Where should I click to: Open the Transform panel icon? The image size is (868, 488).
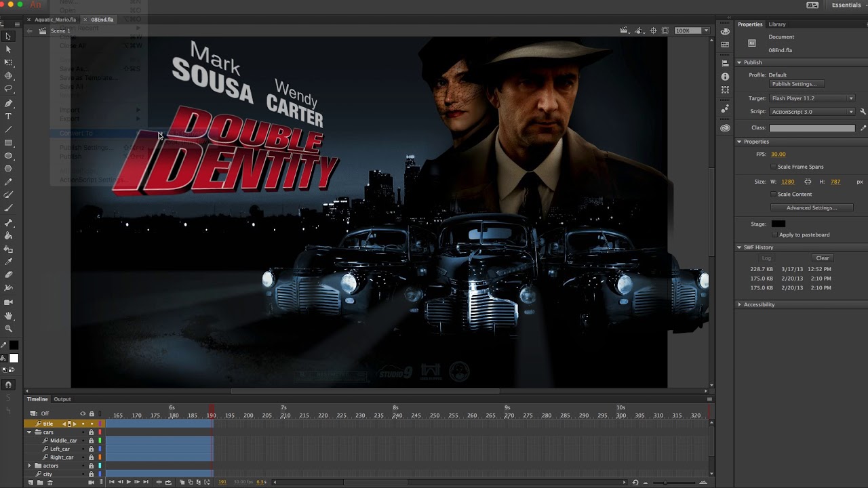[725, 89]
